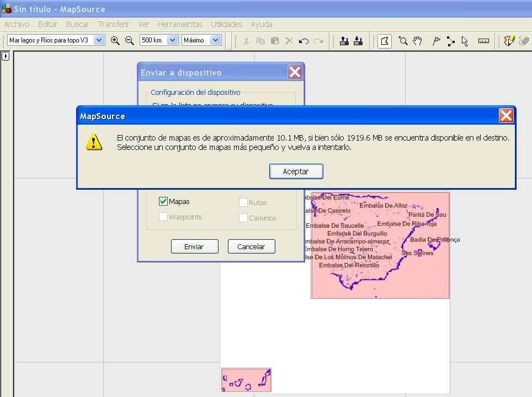
Task: Open the map product dropdown
Action: coord(99,40)
